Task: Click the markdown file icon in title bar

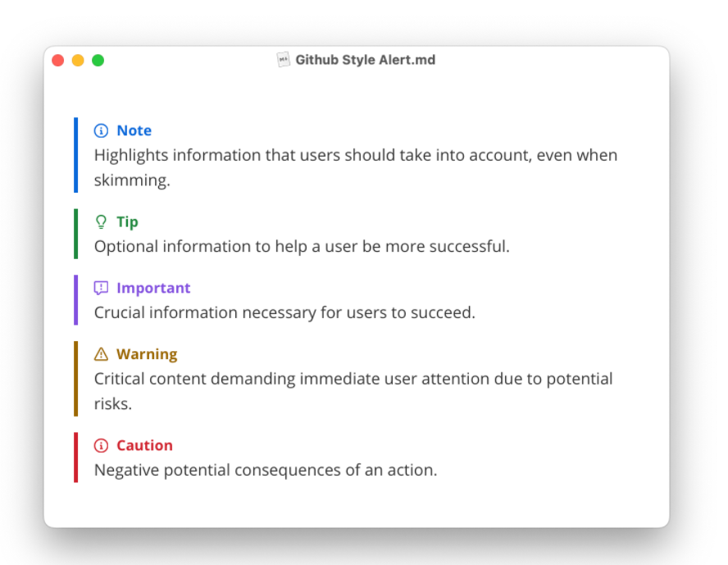Action: [x=283, y=60]
